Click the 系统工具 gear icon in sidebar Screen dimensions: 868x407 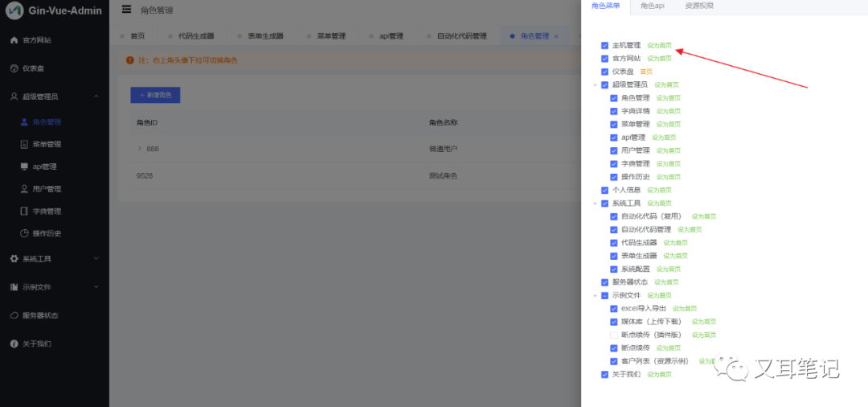pos(14,259)
